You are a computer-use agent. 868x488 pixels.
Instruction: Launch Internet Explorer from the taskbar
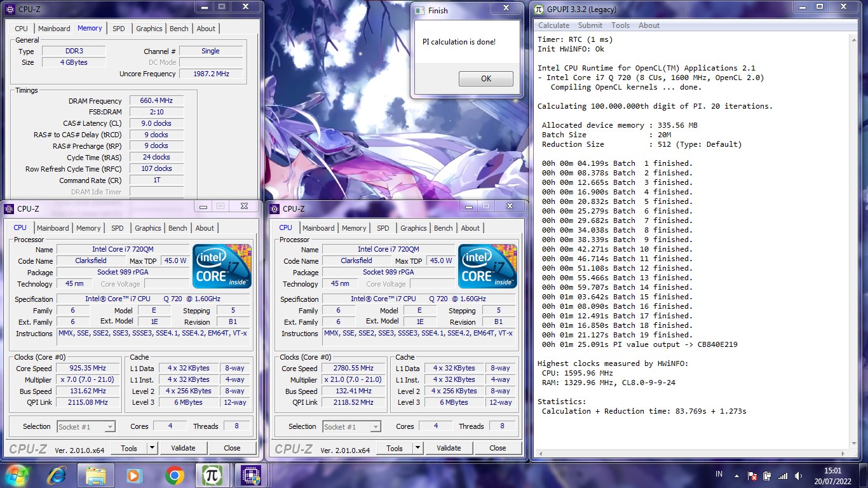click(x=57, y=475)
